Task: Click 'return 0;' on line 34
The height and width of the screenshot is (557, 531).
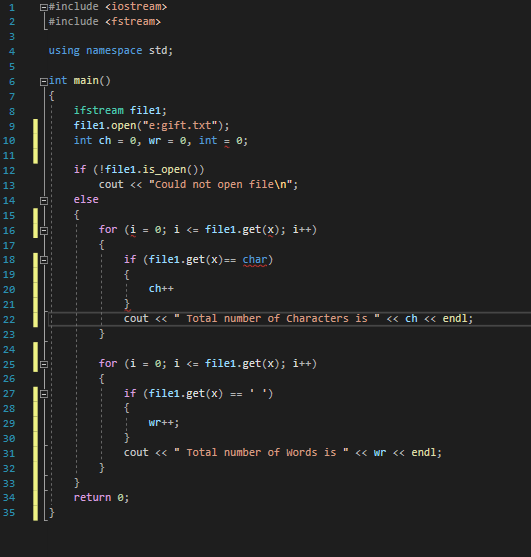Action: coord(101,497)
